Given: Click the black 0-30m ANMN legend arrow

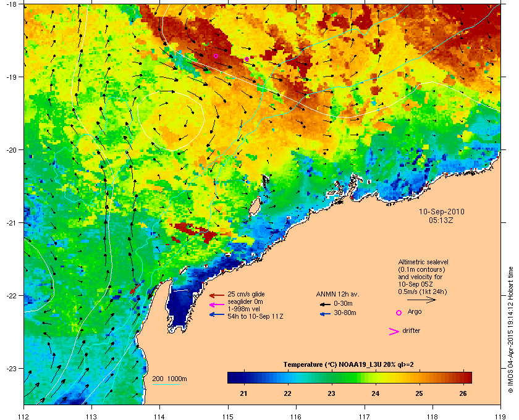Looking at the screenshot, I should 325,304.
